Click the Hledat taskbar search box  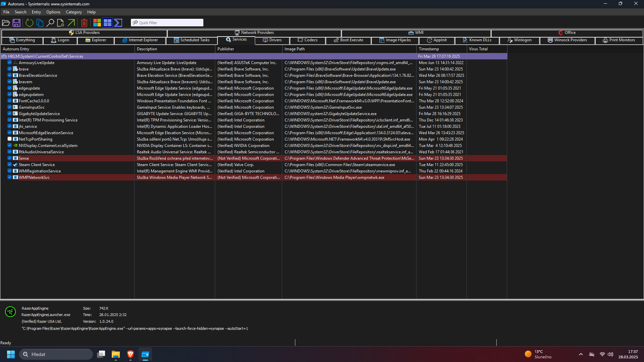(56, 354)
